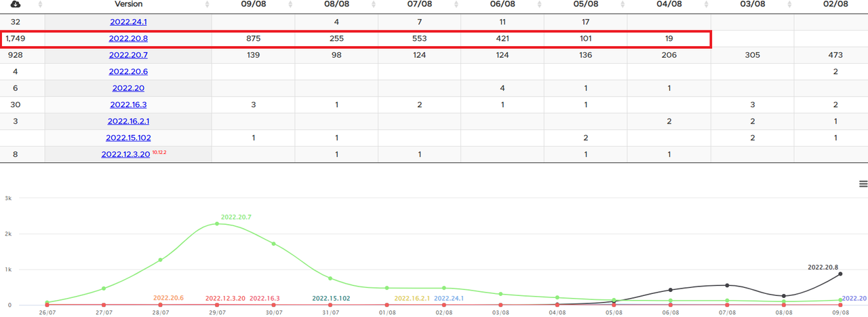
Task: Click the 3k y-axis label
Action: [x=8, y=198]
